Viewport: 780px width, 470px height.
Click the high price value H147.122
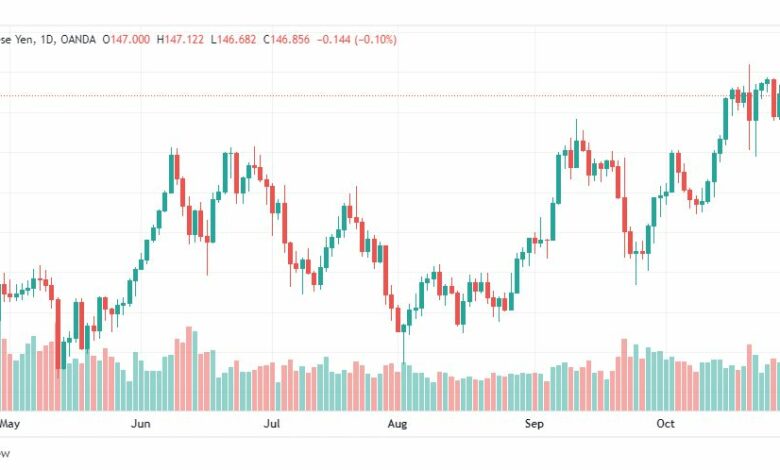pos(180,39)
